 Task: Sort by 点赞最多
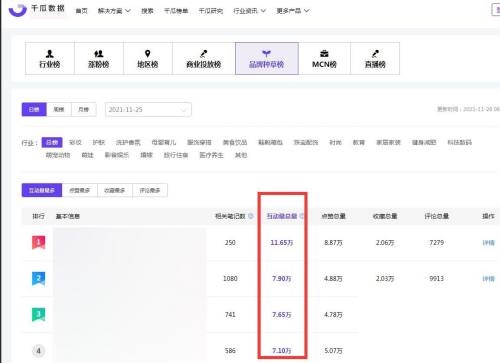[x=80, y=190]
